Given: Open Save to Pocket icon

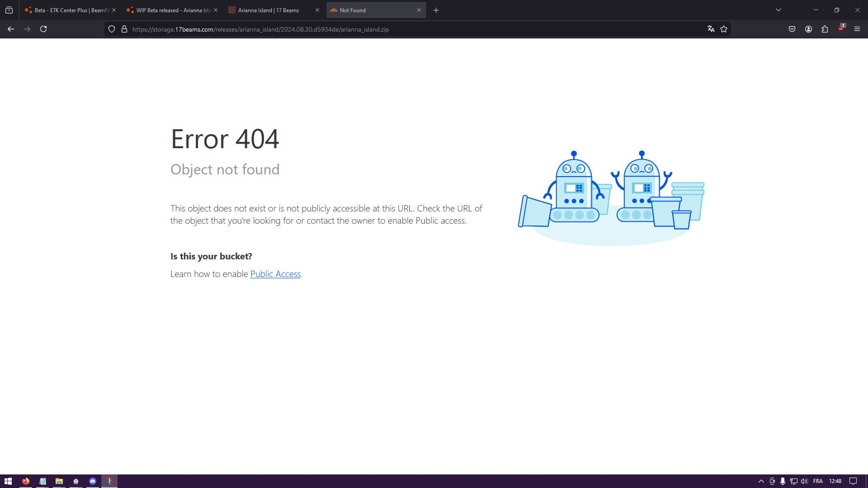Looking at the screenshot, I should 792,29.
